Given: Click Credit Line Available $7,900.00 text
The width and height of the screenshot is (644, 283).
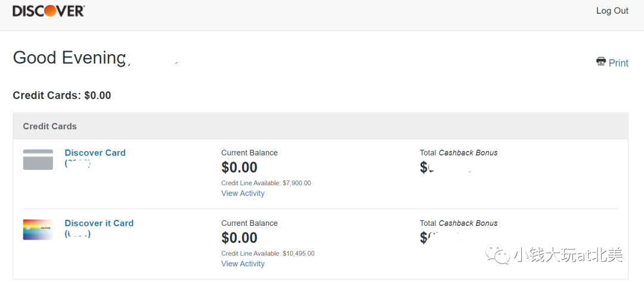Looking at the screenshot, I should (266, 183).
